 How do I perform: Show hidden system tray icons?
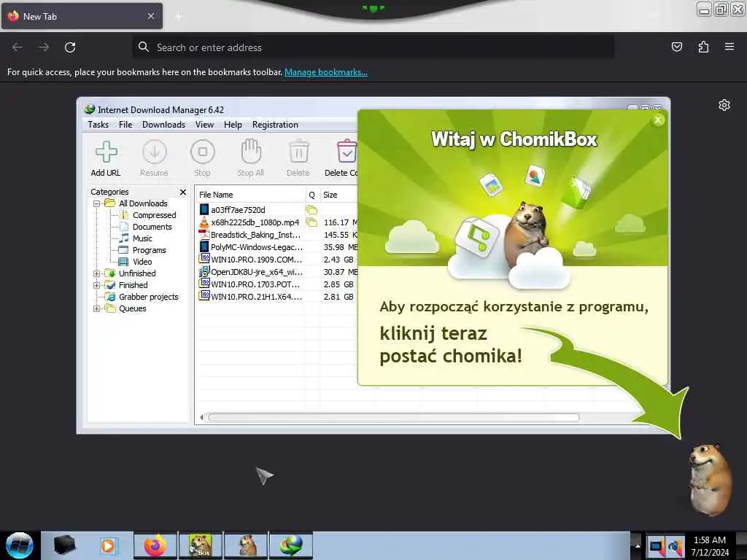click(x=638, y=545)
